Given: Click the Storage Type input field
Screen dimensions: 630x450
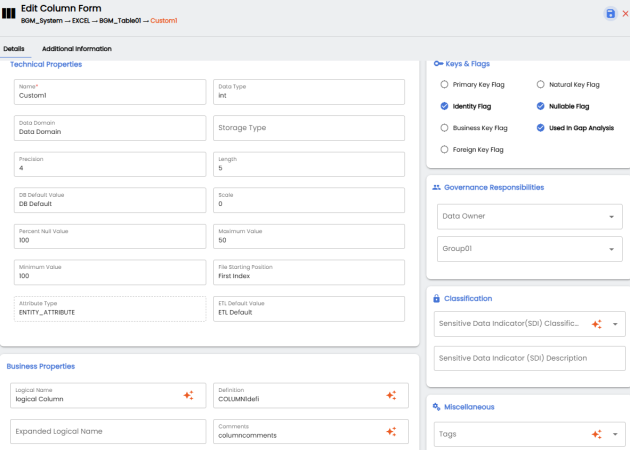Looking at the screenshot, I should pyautogui.click(x=308, y=128).
